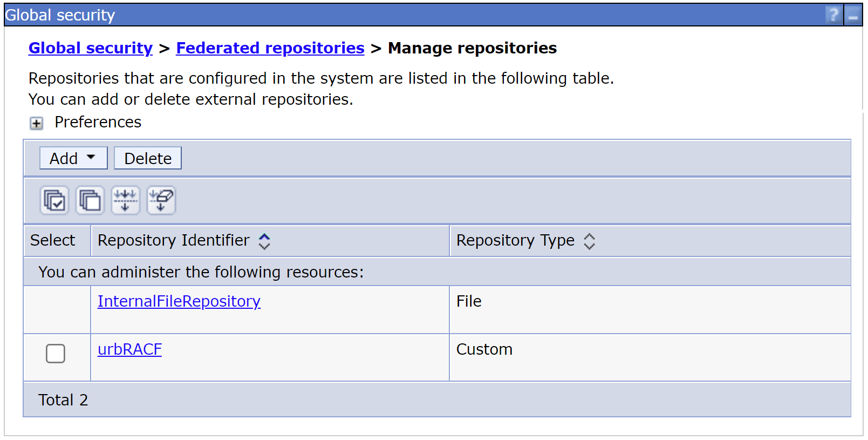Sort Repository Type ascending arrow
This screenshot has width=868, height=440.
pos(590,236)
